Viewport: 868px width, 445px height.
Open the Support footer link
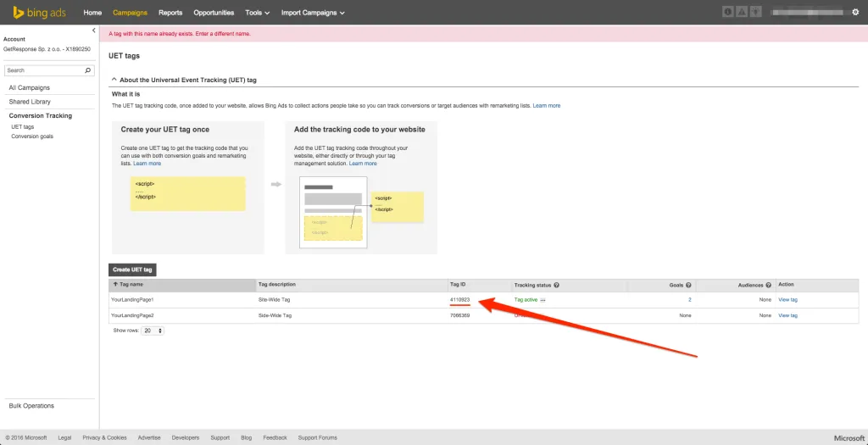(x=220, y=437)
